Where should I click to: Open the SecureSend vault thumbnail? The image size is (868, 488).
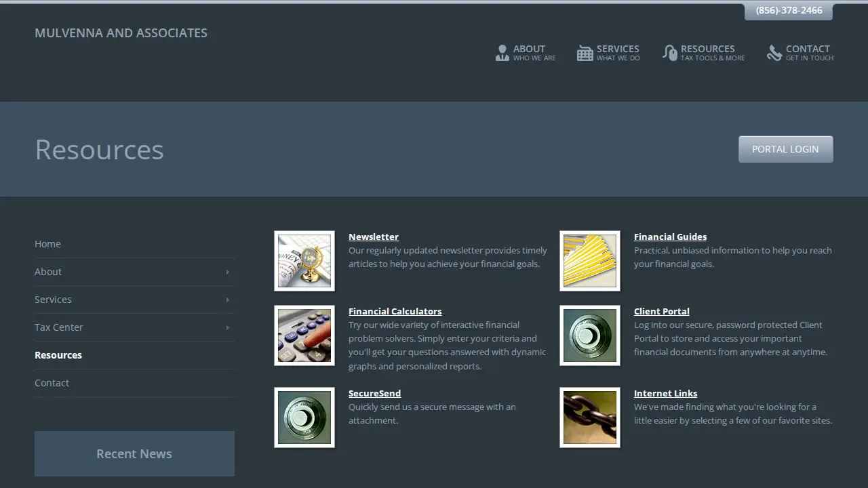tap(304, 418)
